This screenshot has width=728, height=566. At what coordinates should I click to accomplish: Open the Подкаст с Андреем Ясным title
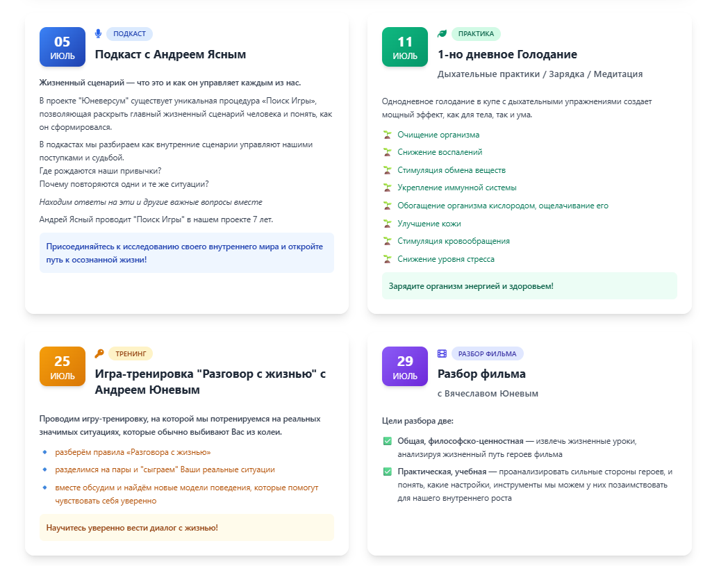[x=170, y=54]
